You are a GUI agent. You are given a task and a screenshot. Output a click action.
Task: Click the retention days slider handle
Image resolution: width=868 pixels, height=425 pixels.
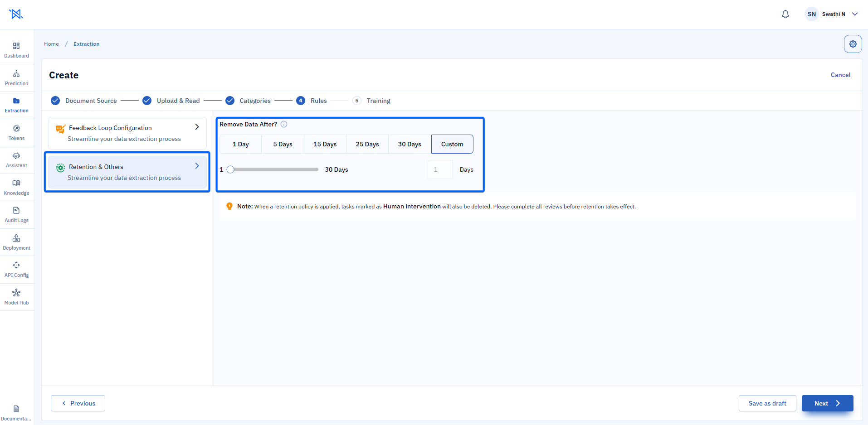point(230,169)
